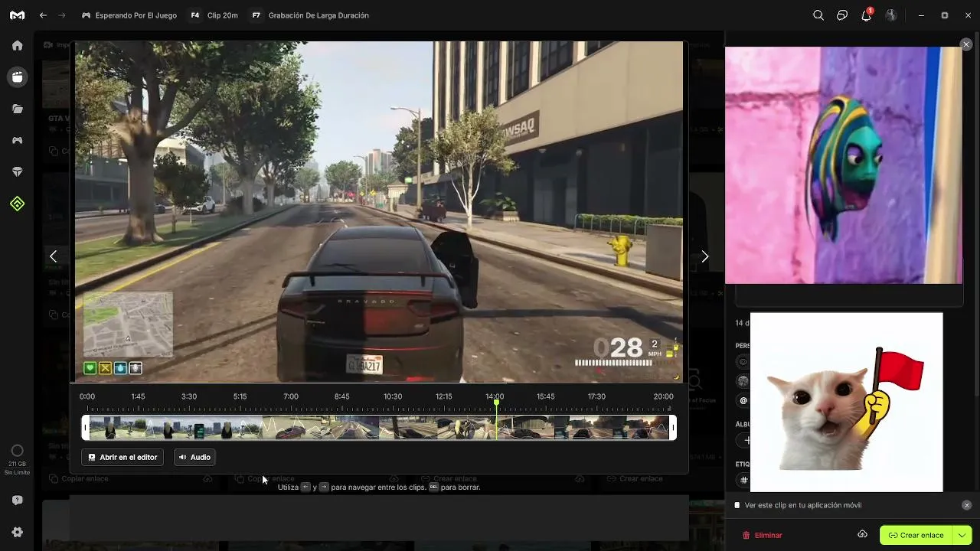Screen dimensions: 980x551
Task: Click the green playhead marker on the timeline
Action: coord(497,403)
